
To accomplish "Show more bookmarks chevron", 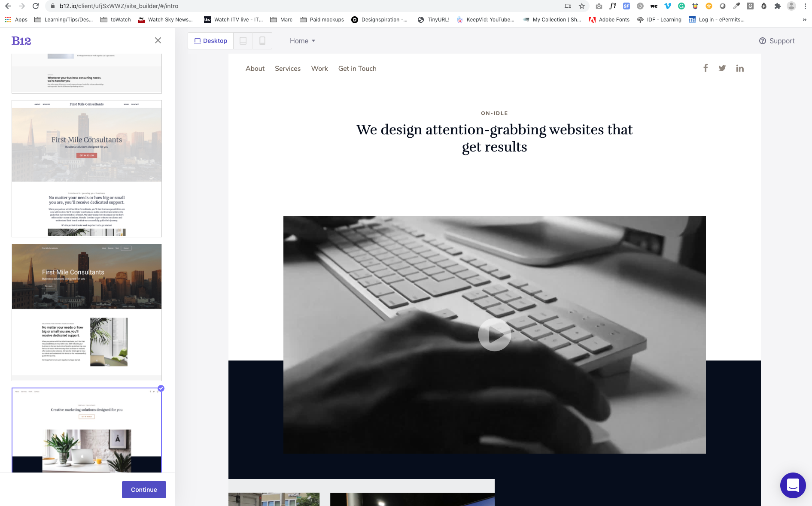I will click(x=804, y=20).
